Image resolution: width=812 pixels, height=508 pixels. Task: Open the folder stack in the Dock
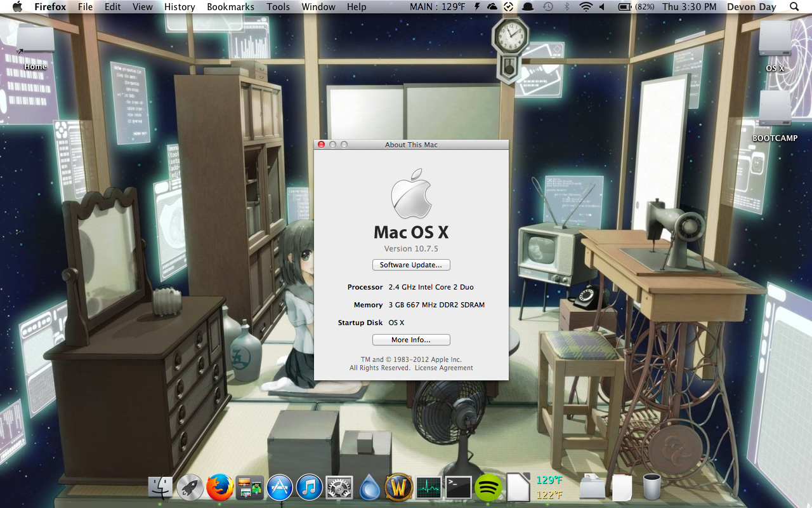pyautogui.click(x=593, y=488)
